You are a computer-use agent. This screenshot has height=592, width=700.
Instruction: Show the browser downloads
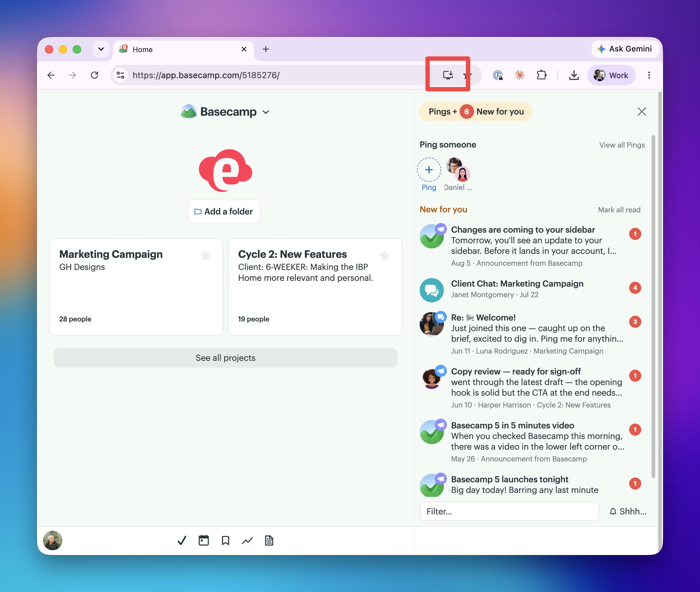(574, 75)
